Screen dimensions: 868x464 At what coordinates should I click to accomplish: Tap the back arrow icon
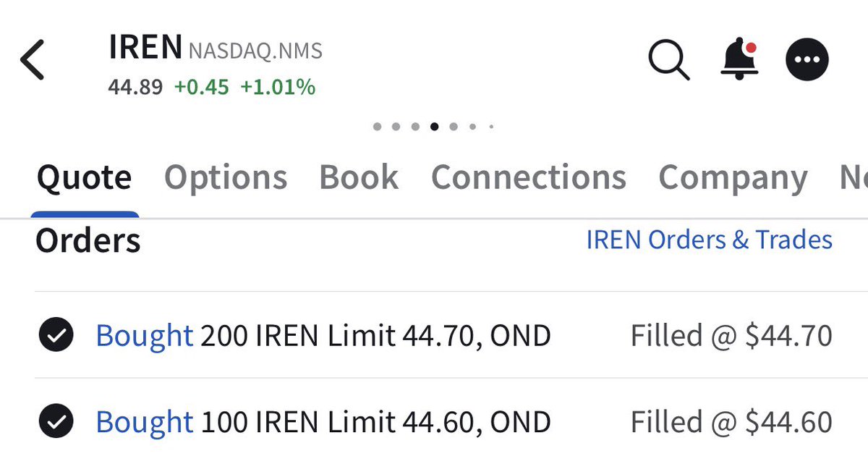(x=32, y=59)
